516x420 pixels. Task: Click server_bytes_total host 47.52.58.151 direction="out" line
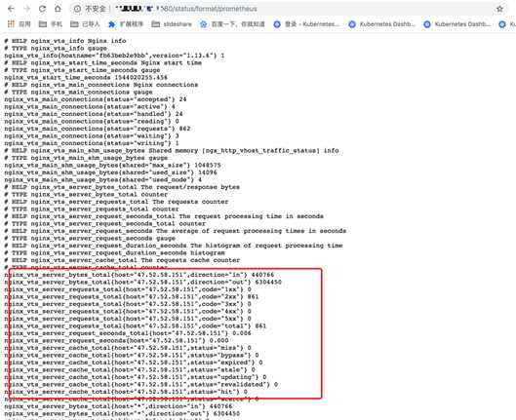tap(142, 282)
